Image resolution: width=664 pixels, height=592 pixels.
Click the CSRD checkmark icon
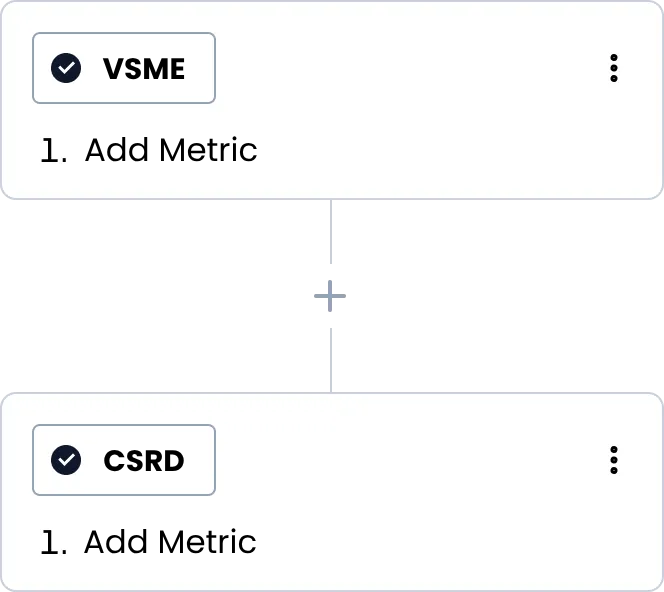tap(67, 460)
